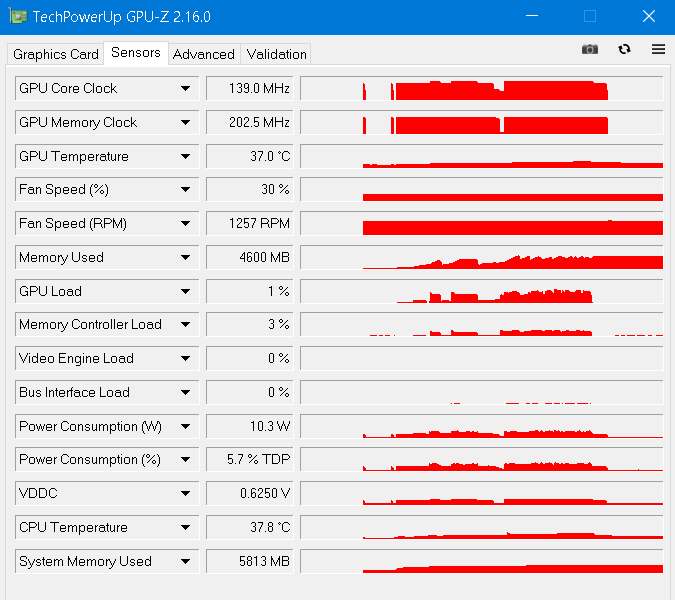675x600 pixels.
Task: Click the 3 % memory controller load value
Action: (250, 325)
